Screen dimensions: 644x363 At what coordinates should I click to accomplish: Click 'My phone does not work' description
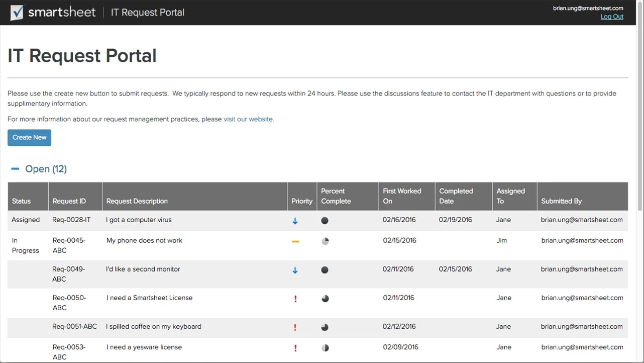click(144, 240)
